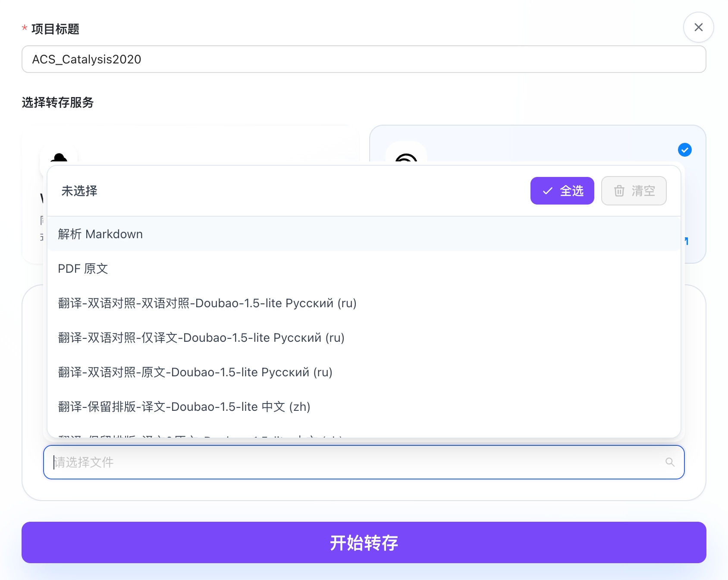
Task: Select 翻译-保留排版-译文 中文 option from the list
Action: [184, 407]
